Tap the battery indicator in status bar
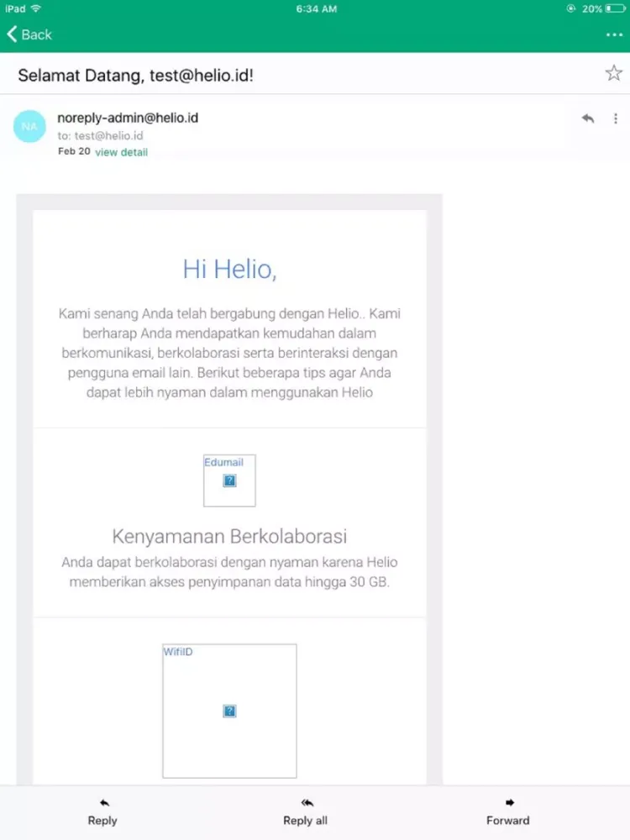The image size is (630, 840). coord(616,8)
